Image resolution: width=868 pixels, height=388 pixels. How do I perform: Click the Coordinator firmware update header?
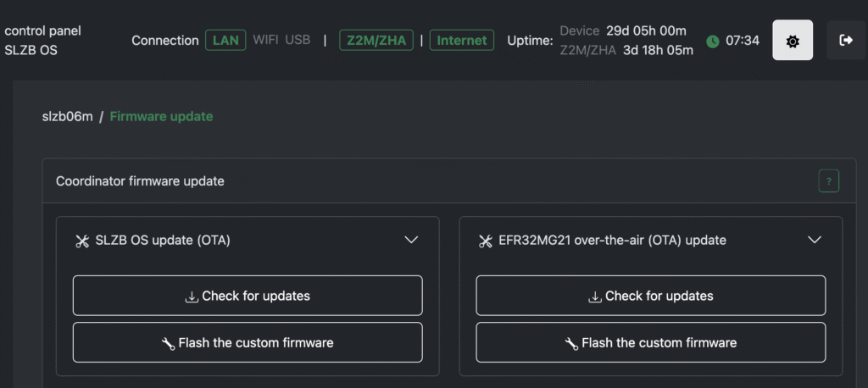pyautogui.click(x=140, y=181)
